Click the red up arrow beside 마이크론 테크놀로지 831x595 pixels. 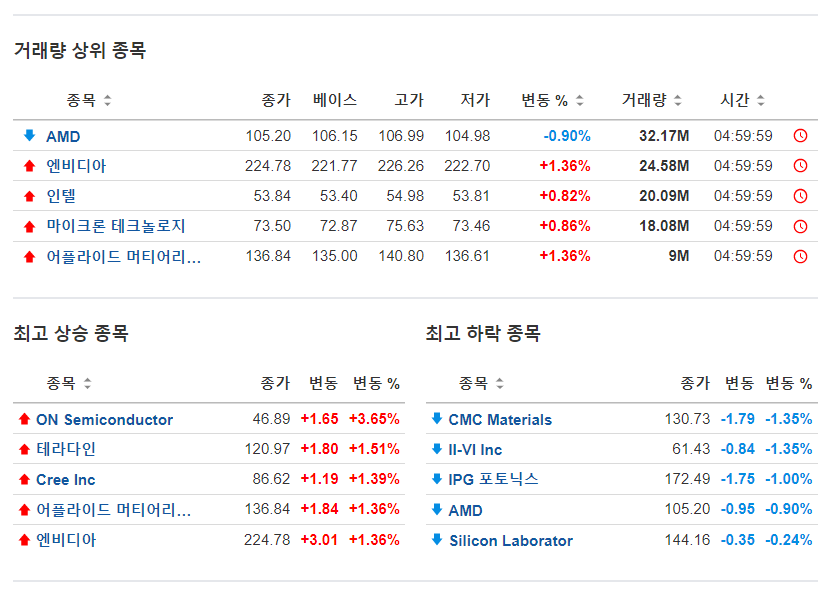[x=30, y=227]
